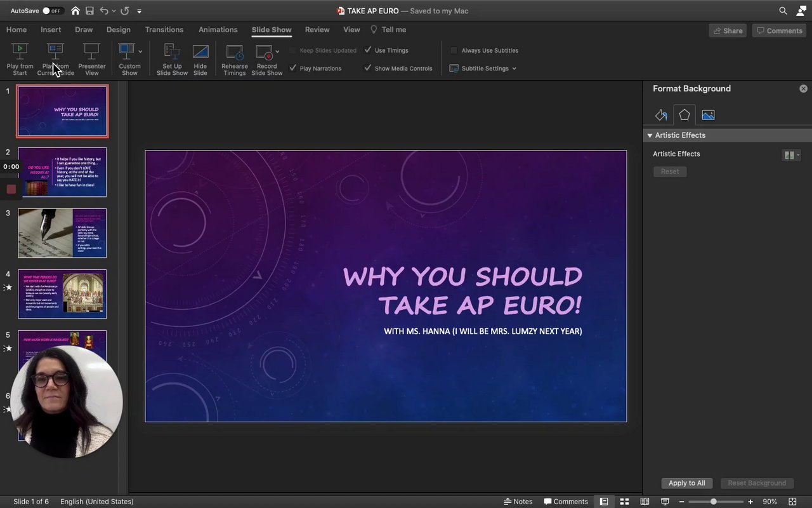Collapse the Artistic Effects section
This screenshot has width=812, height=508.
650,135
